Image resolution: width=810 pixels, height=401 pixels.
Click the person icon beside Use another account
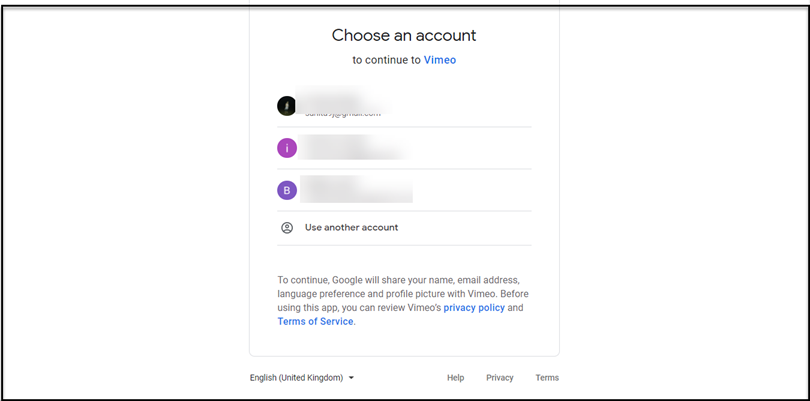(287, 228)
